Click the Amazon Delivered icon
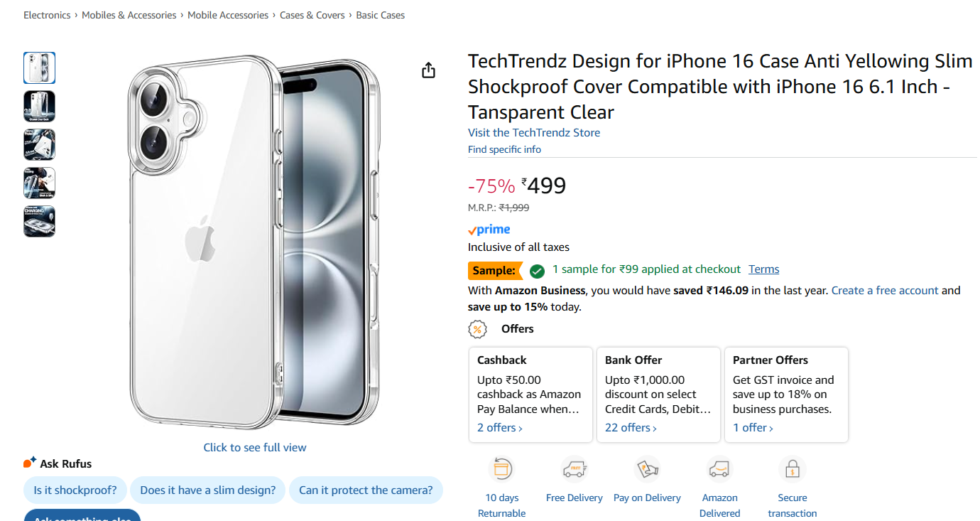Screen dimensions: 980x521 pos(719,469)
